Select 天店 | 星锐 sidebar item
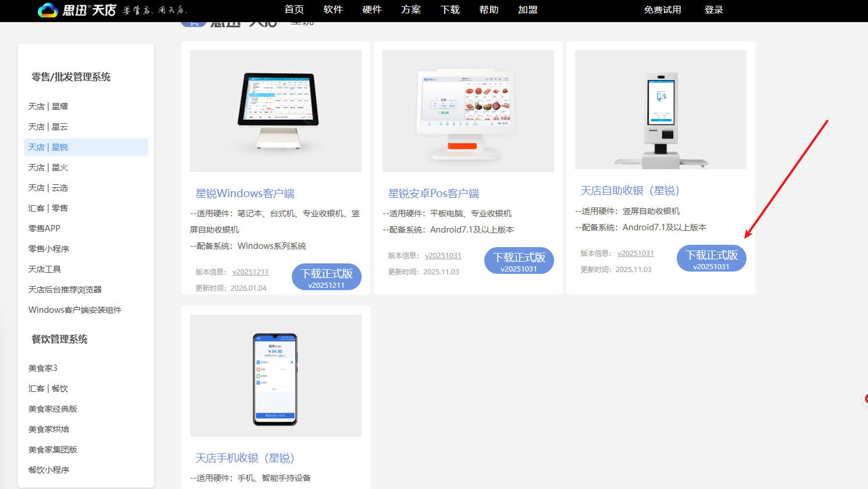 click(48, 147)
